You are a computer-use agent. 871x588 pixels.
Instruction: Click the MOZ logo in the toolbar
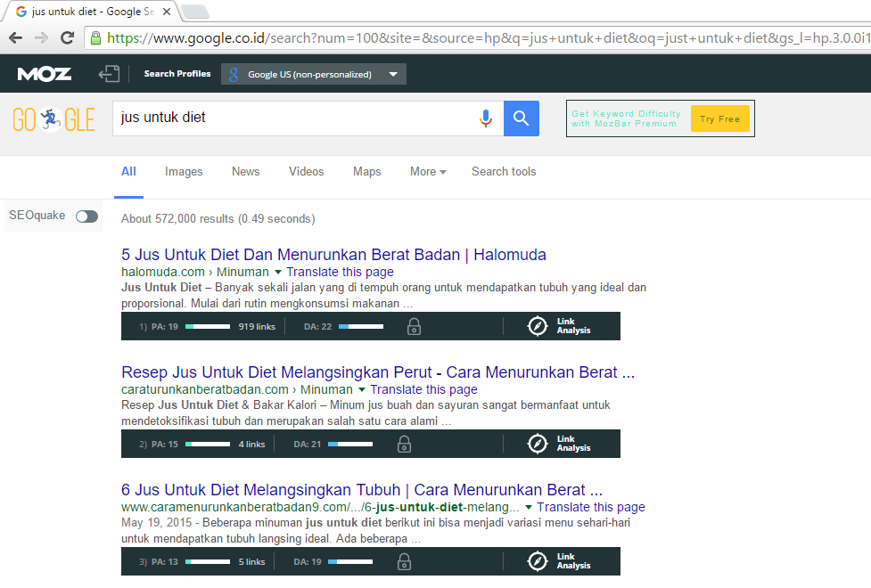[44, 74]
